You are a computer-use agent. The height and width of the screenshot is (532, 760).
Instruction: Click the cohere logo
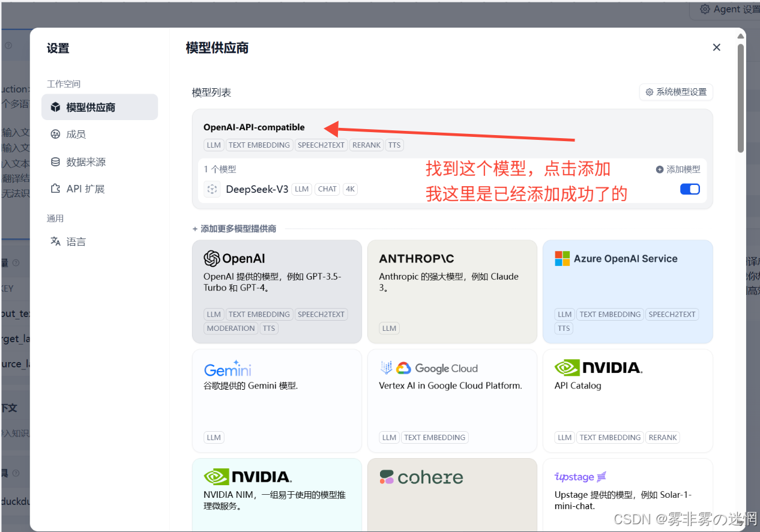click(421, 477)
